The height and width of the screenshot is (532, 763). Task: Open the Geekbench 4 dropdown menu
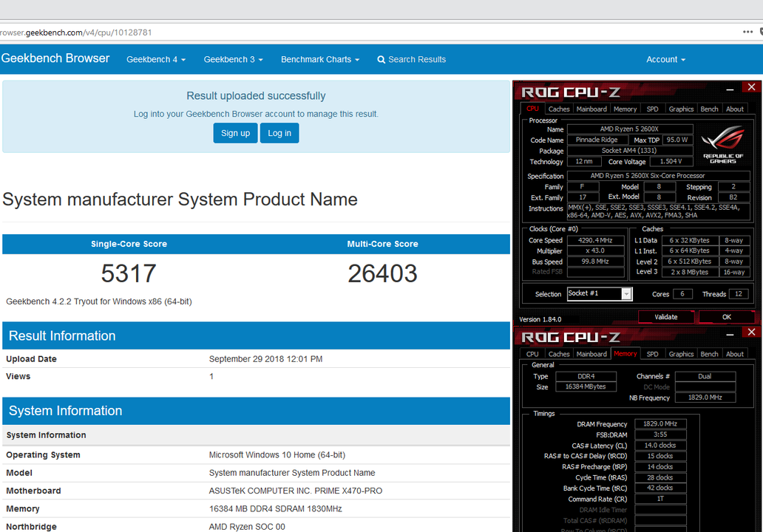pos(156,59)
